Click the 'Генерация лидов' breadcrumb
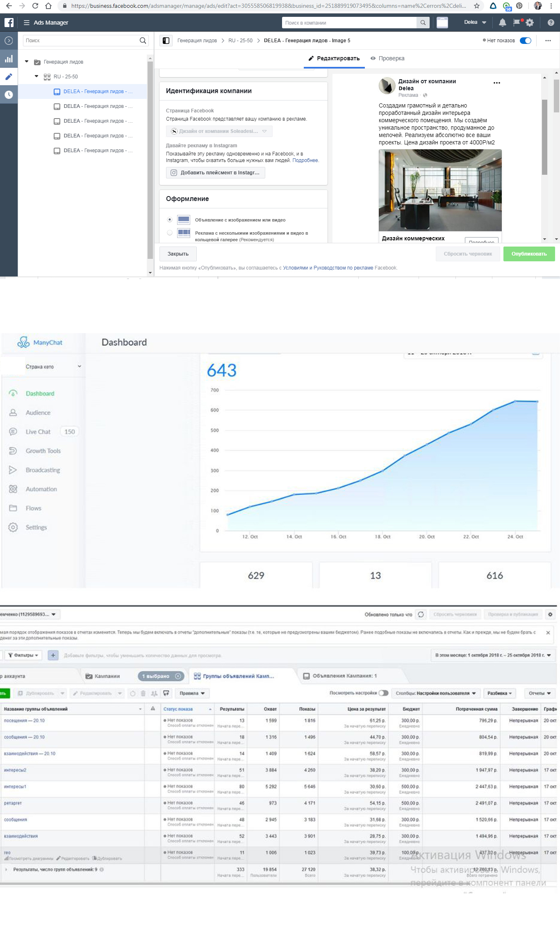 pyautogui.click(x=197, y=41)
